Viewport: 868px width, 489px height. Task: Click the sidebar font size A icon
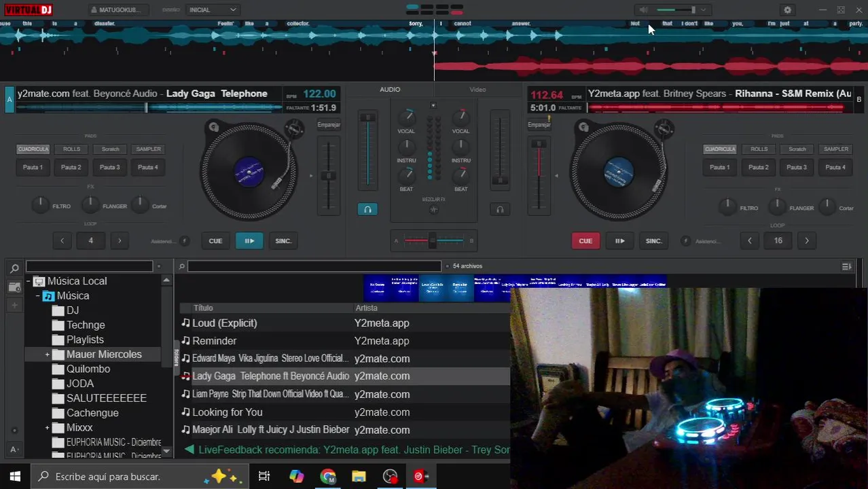pyautogui.click(x=14, y=450)
